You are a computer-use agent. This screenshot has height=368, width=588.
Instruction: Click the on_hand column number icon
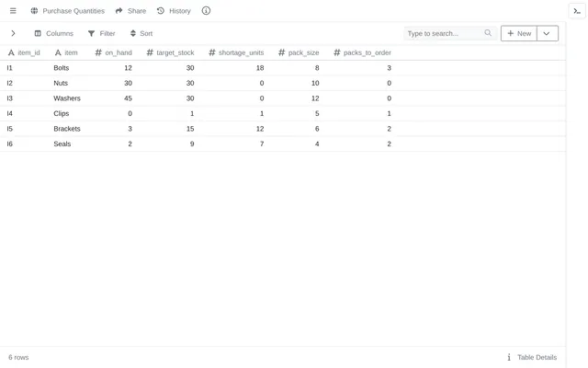tap(98, 53)
